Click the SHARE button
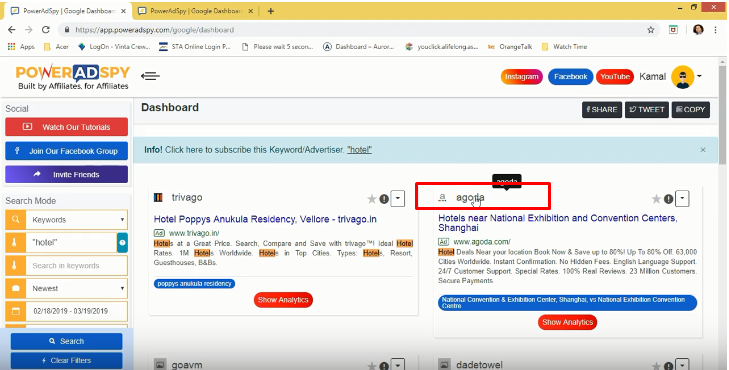Image resolution: width=729 pixels, height=370 pixels. click(x=602, y=110)
